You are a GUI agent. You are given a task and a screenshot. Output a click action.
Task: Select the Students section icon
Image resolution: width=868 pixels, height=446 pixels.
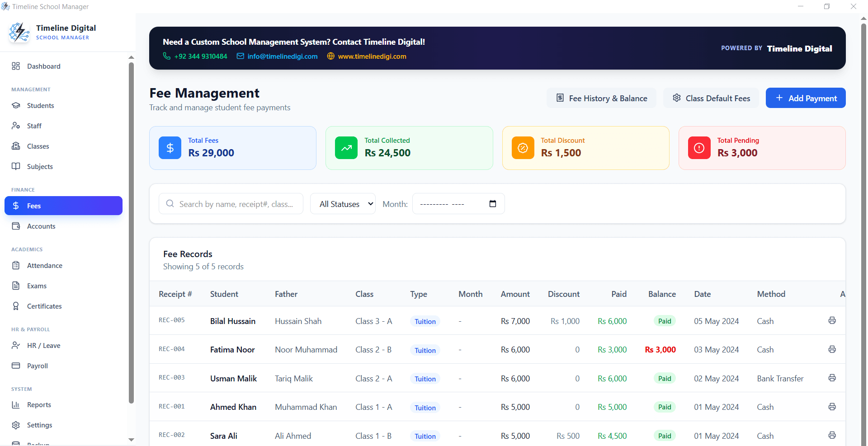click(16, 105)
